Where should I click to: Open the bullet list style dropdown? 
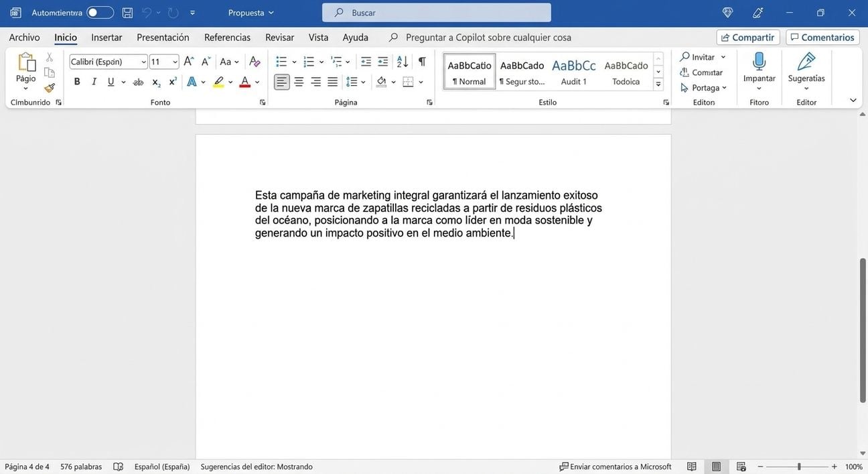[294, 62]
